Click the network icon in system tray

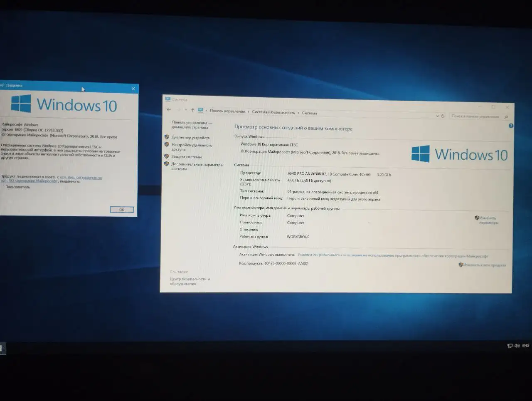(x=510, y=346)
